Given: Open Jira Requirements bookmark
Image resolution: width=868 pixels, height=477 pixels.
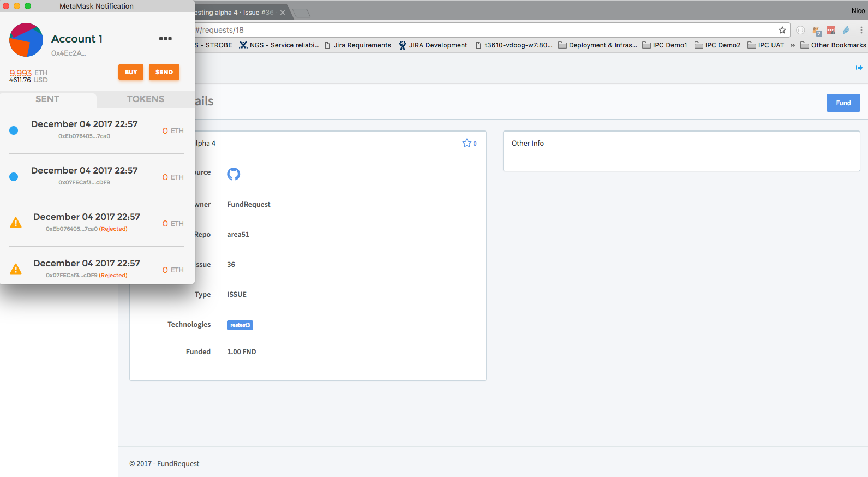Looking at the screenshot, I should click(358, 45).
